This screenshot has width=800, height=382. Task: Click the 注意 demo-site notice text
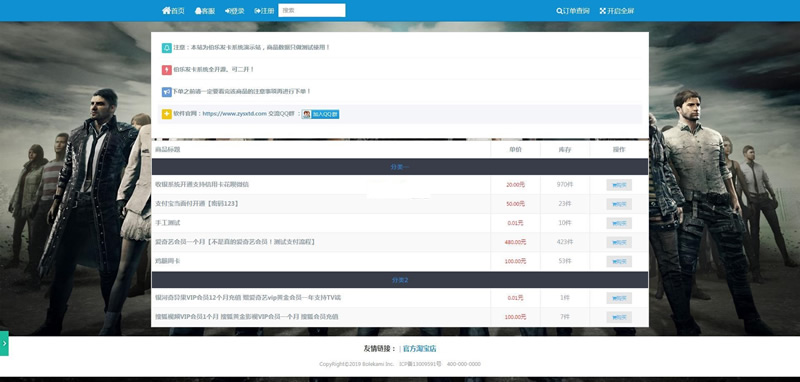pos(252,47)
